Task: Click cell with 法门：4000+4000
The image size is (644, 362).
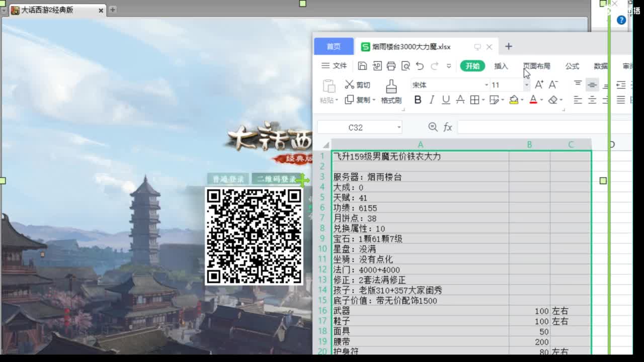Action: click(x=420, y=270)
